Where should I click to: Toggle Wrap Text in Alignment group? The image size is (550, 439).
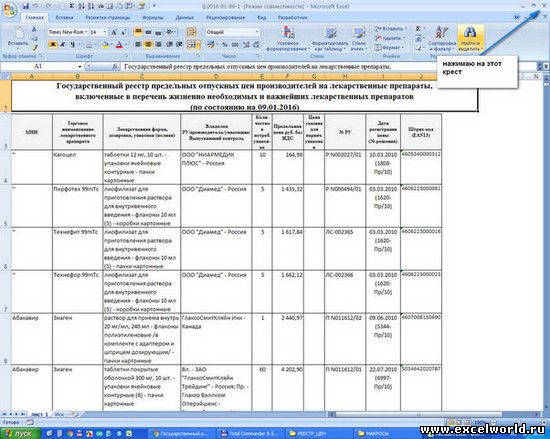191,32
